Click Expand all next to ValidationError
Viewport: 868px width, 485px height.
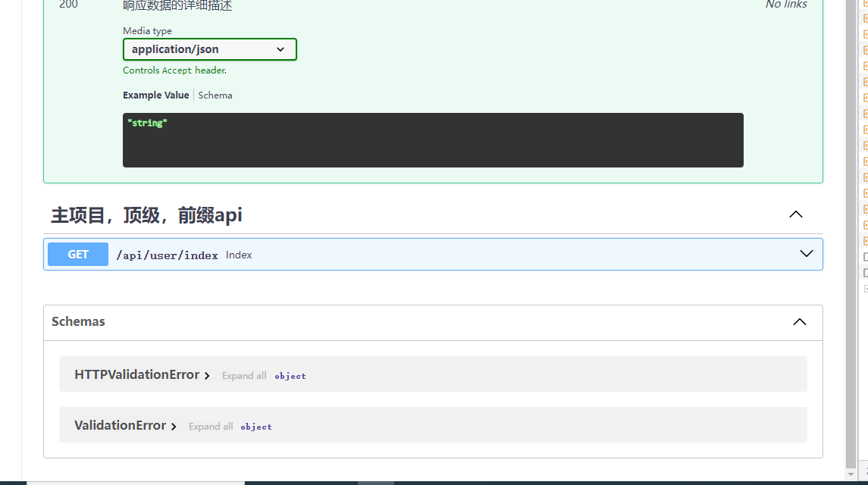(211, 427)
